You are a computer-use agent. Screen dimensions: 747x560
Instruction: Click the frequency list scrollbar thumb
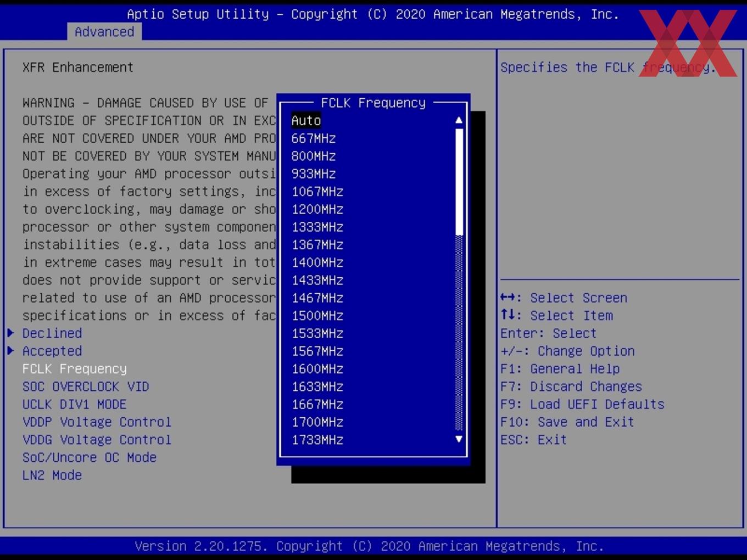click(x=459, y=182)
